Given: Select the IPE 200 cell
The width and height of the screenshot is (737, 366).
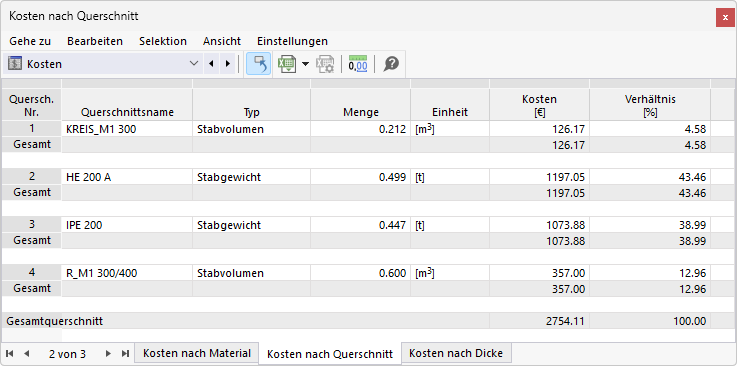Looking at the screenshot, I should (127, 225).
